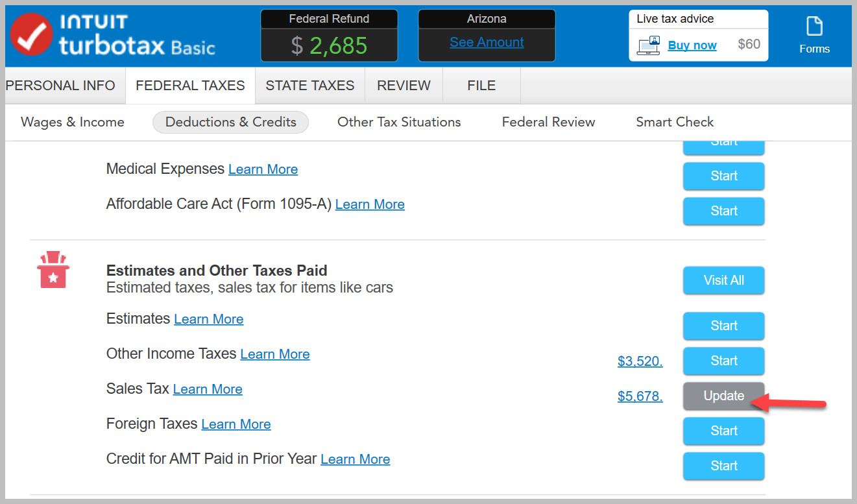Open Learn More for Other Income Taxes
The height and width of the screenshot is (504, 857).
[x=275, y=354]
